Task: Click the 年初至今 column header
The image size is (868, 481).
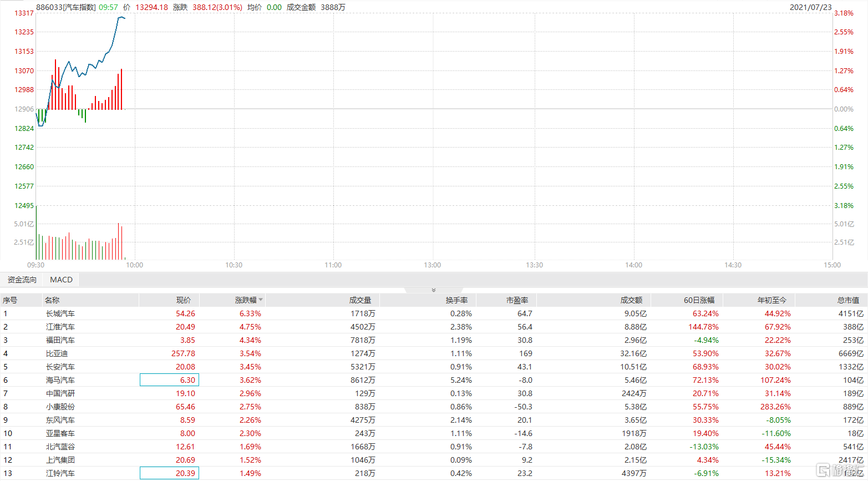Action: point(772,300)
